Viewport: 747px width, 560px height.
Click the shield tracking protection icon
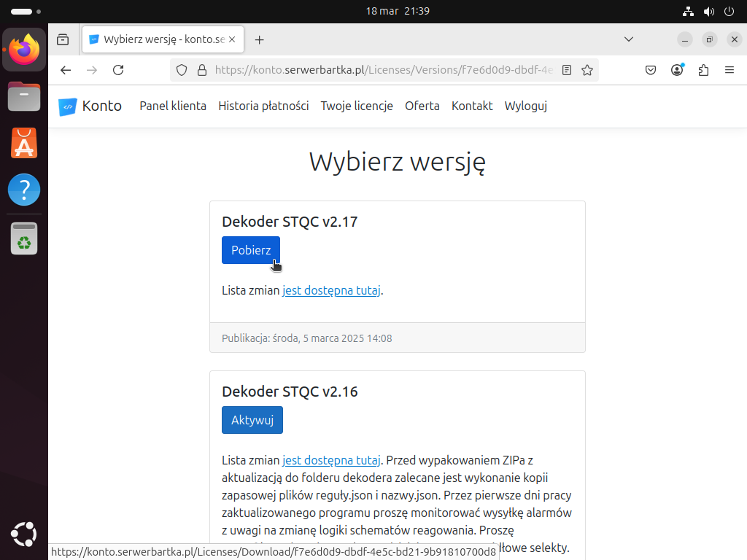click(182, 70)
